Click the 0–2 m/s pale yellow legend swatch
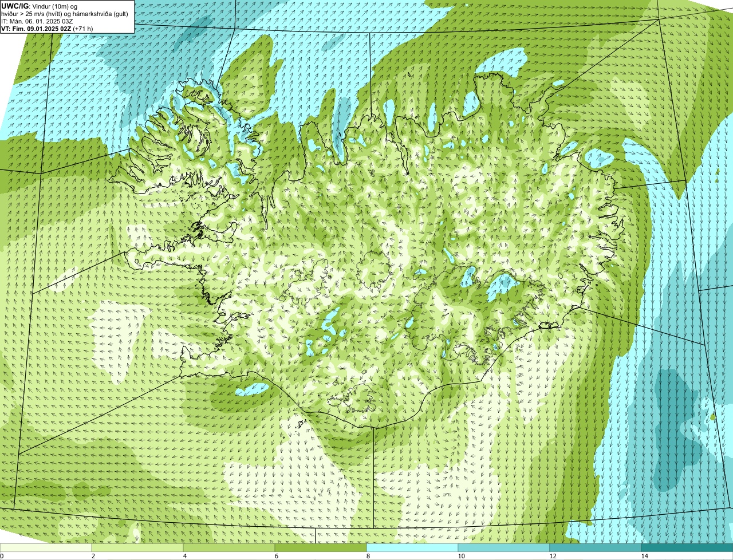Screen dimensions: 733x560 (x=46, y=547)
